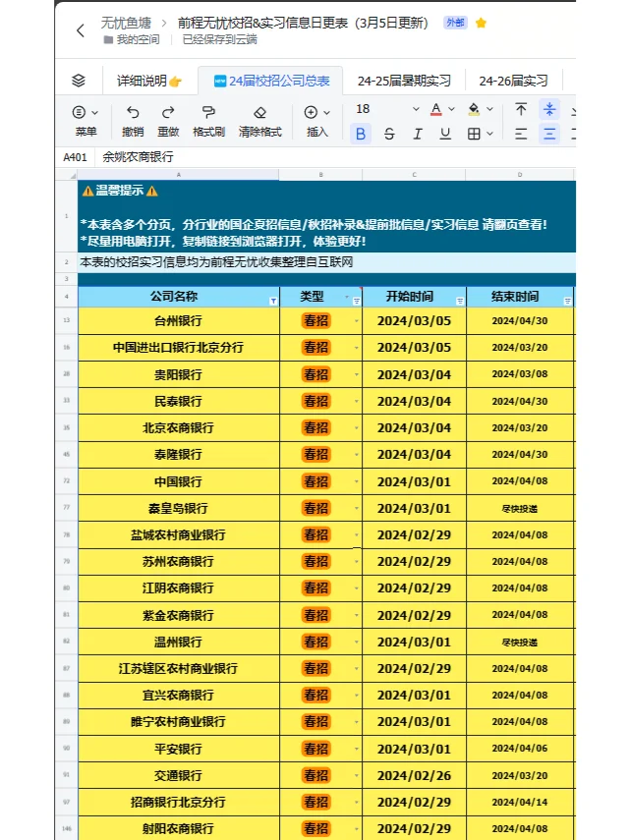Select the 睢宁农村商业银行 cell

click(179, 722)
